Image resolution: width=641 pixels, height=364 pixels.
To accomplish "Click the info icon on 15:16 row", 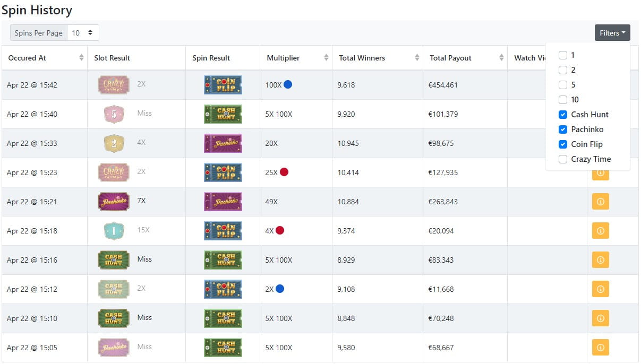I will pos(601,260).
